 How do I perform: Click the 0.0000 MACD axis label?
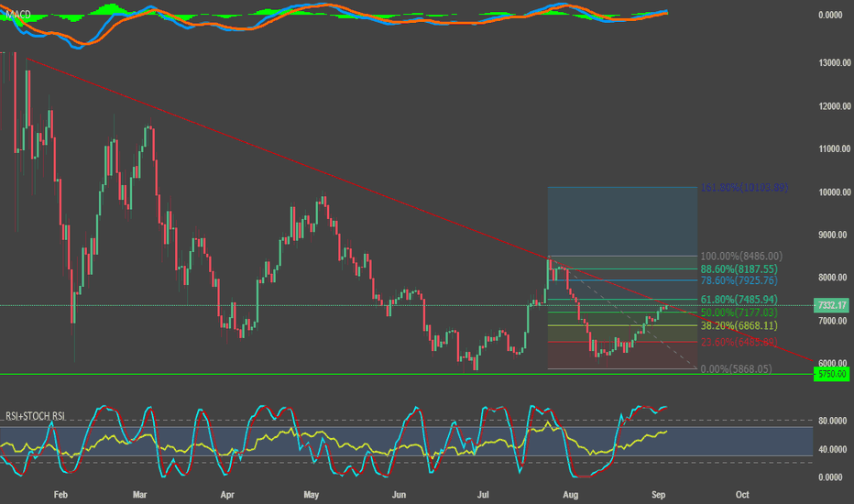click(x=830, y=16)
